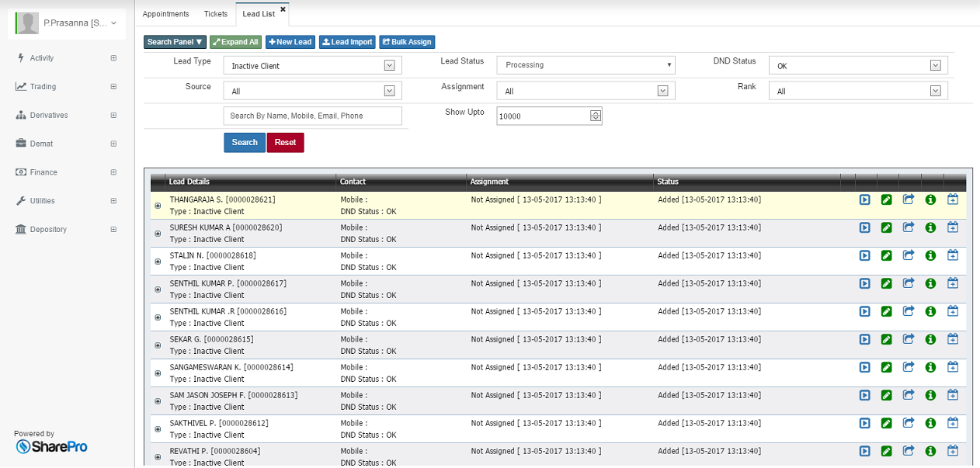Click the play icon for SENTHIL KUMAR P.
The height and width of the screenshot is (468, 980).
pyautogui.click(x=864, y=283)
